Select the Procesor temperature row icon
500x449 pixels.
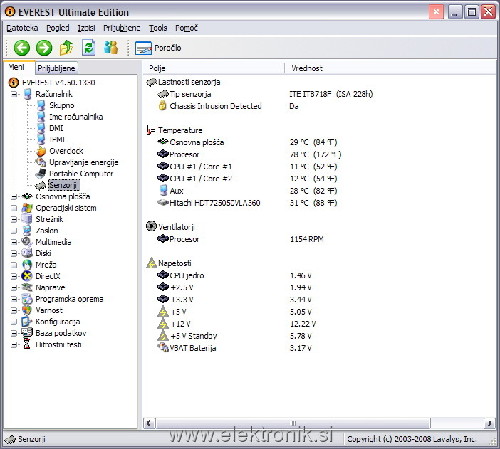pos(163,154)
